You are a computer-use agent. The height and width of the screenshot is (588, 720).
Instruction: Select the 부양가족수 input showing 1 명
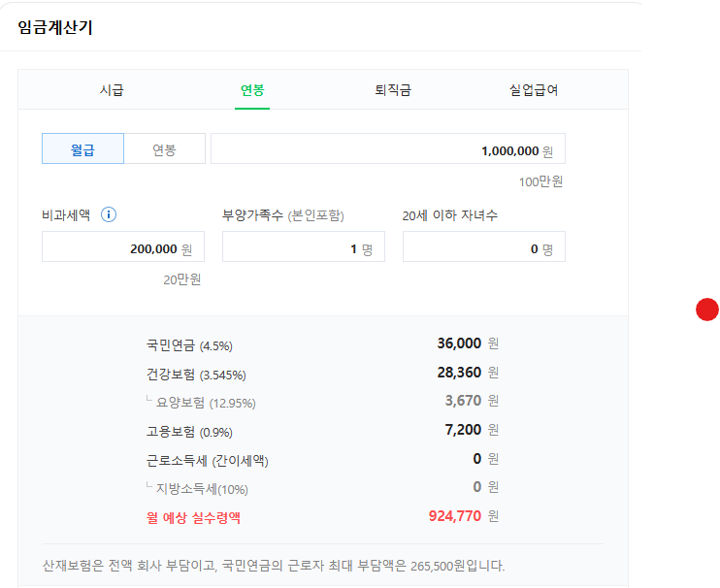click(x=303, y=248)
